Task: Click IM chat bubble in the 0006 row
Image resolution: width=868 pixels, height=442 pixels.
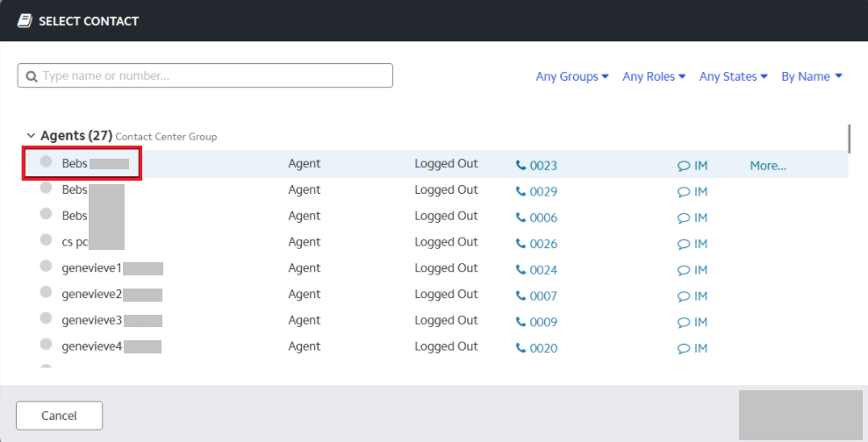Action: (x=684, y=218)
